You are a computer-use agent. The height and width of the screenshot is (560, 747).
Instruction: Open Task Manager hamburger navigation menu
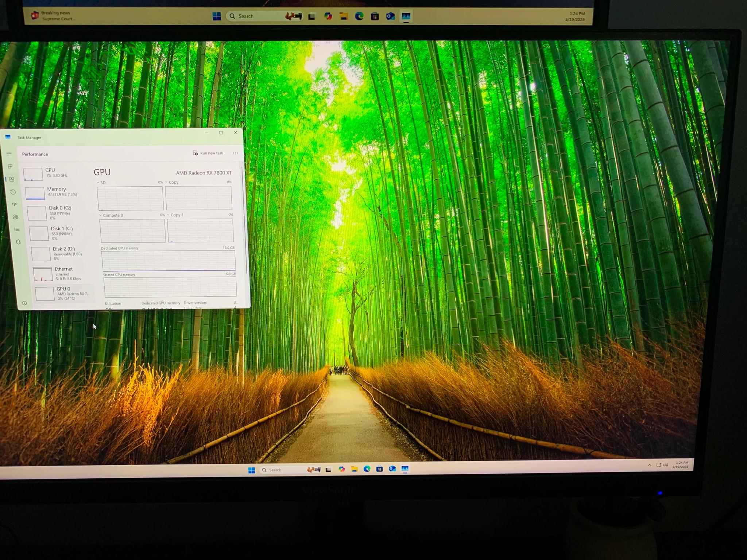[x=9, y=153]
